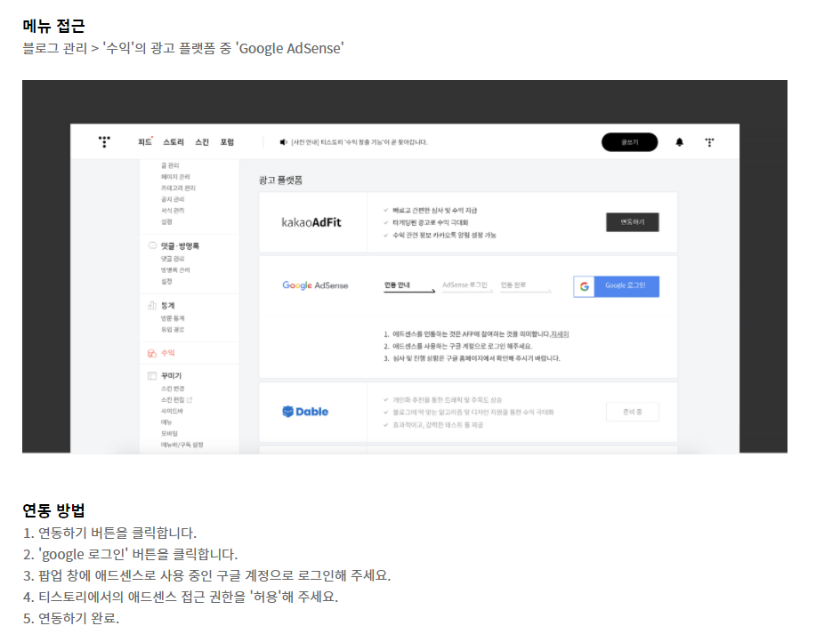Open 스킨 변경 in the sidebar

pyautogui.click(x=173, y=389)
